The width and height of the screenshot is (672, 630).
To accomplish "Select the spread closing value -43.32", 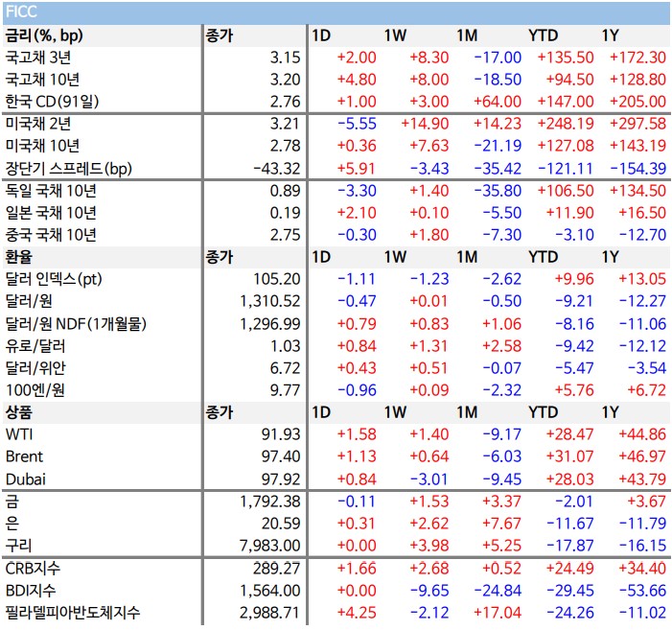I will point(277,169).
